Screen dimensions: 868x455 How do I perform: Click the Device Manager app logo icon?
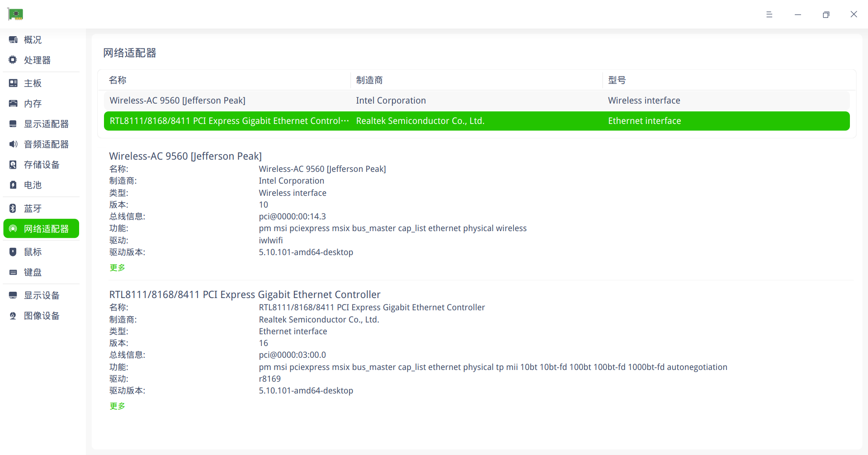coord(15,14)
